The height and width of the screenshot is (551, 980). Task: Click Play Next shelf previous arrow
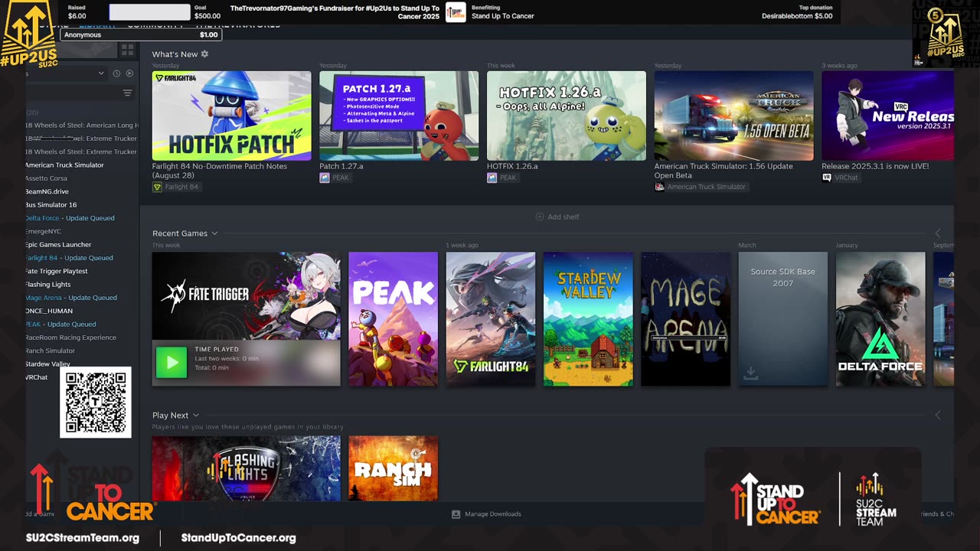pyautogui.click(x=938, y=415)
